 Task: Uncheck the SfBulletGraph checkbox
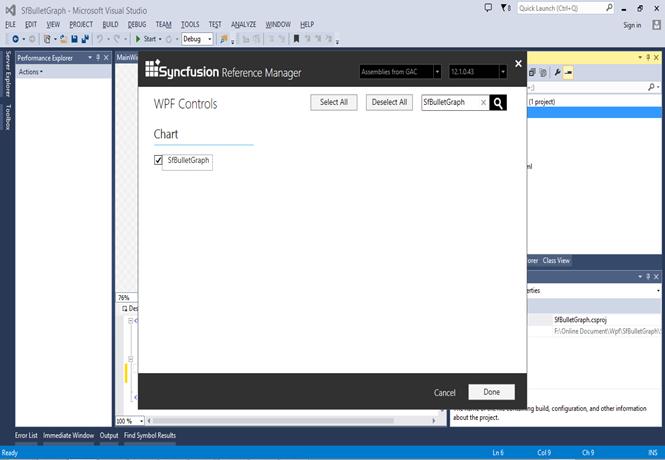click(x=158, y=160)
